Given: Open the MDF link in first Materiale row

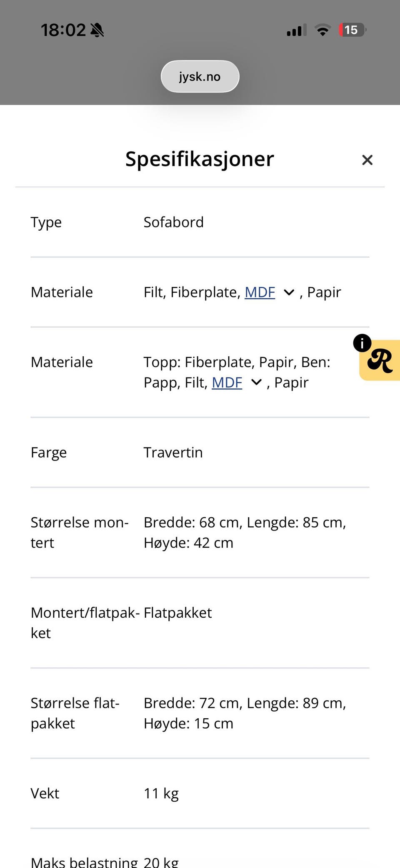Looking at the screenshot, I should [260, 292].
